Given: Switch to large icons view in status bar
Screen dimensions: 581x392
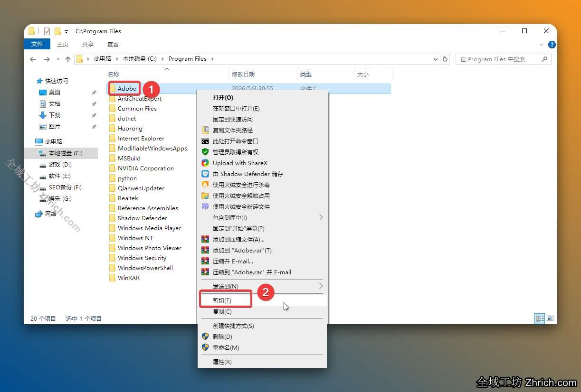Looking at the screenshot, I should pyautogui.click(x=550, y=318).
